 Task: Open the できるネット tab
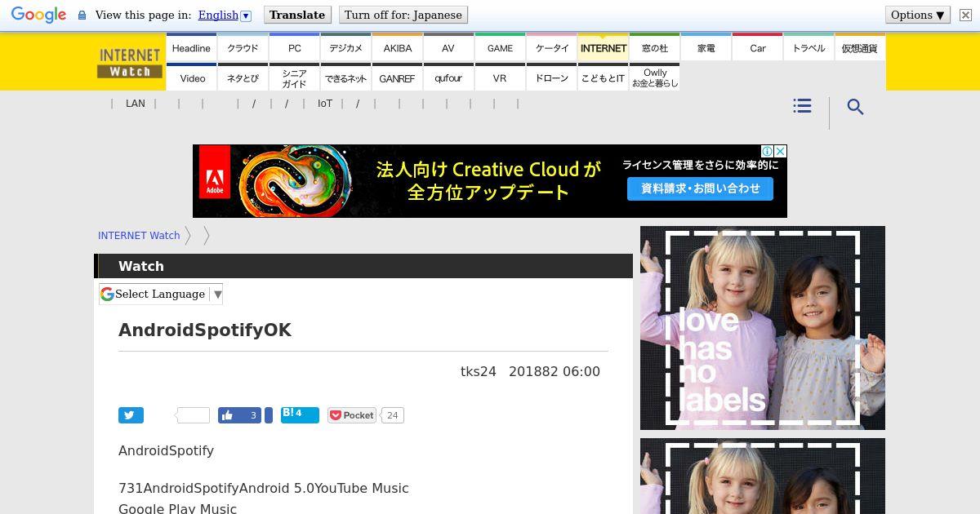[x=346, y=78]
